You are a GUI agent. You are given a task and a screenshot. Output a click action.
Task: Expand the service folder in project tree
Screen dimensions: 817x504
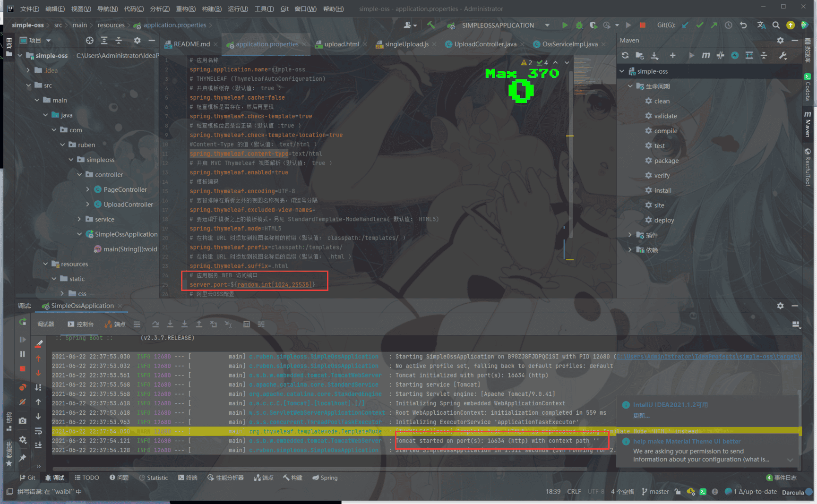pos(79,219)
